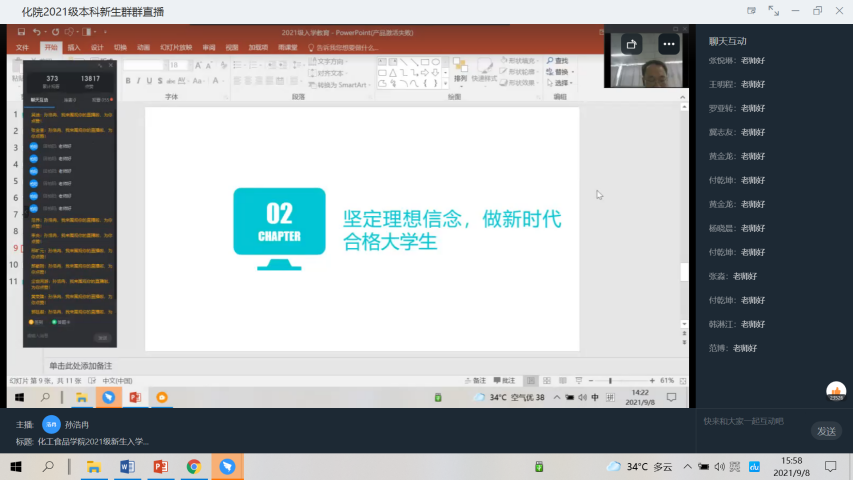
Task: Click 替换 replace in editing group
Action: [x=560, y=72]
